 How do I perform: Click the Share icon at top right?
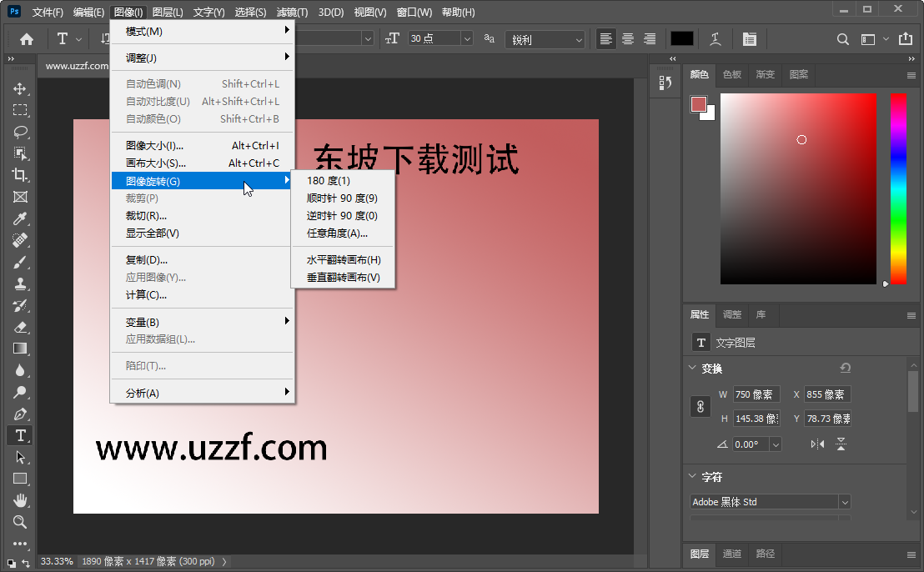(x=906, y=39)
